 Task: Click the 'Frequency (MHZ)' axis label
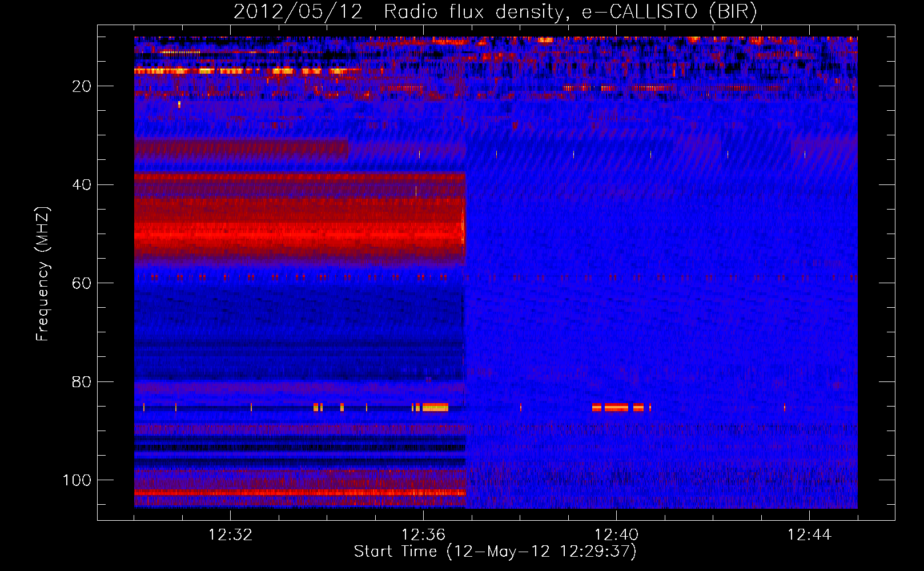pyautogui.click(x=43, y=274)
